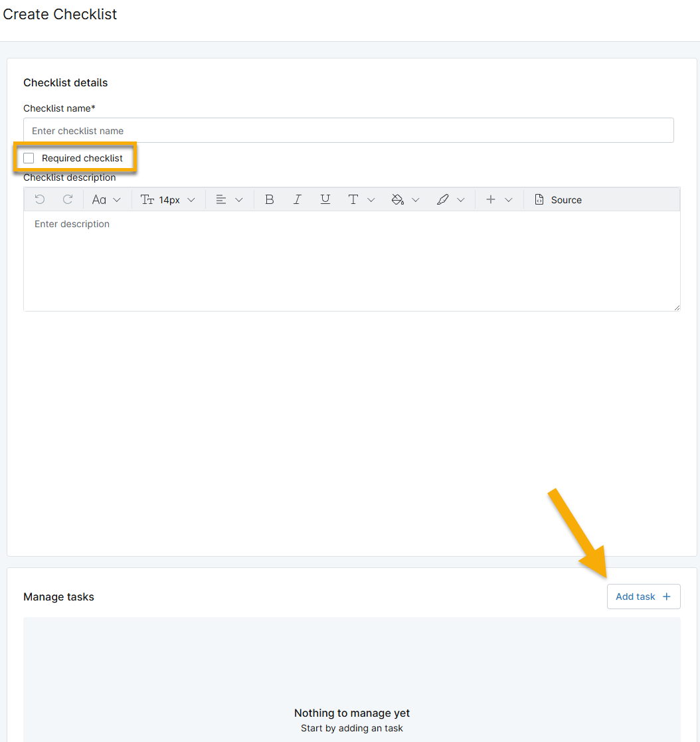The image size is (700, 742).
Task: Open the insert plus dropdown in the toolbar
Action: [498, 199]
